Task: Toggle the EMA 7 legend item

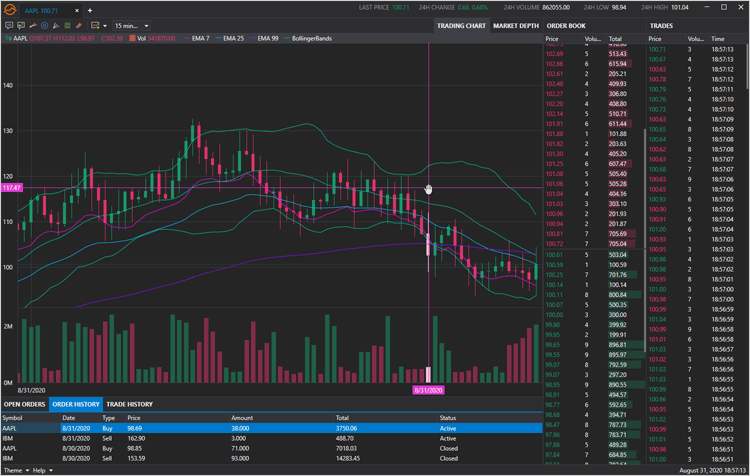Action: pos(195,38)
